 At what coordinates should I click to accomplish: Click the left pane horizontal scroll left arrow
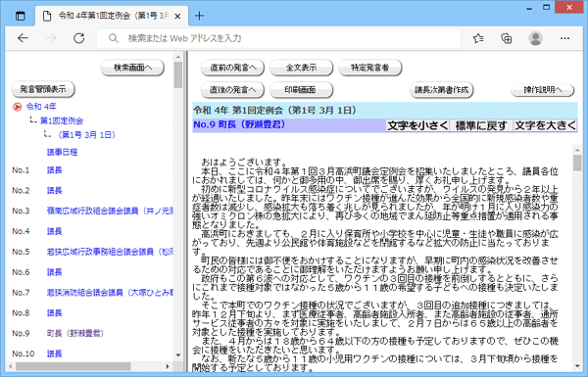coord(10,366)
